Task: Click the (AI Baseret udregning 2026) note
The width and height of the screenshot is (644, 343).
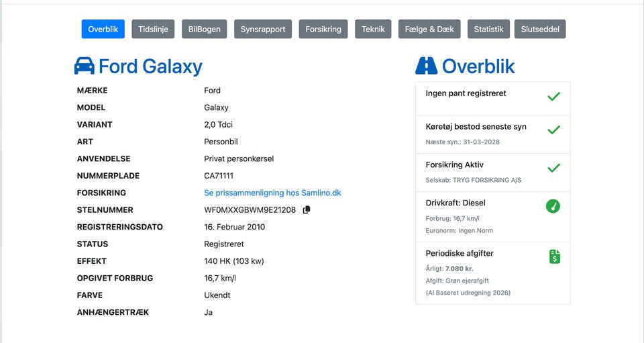Action: [468, 293]
